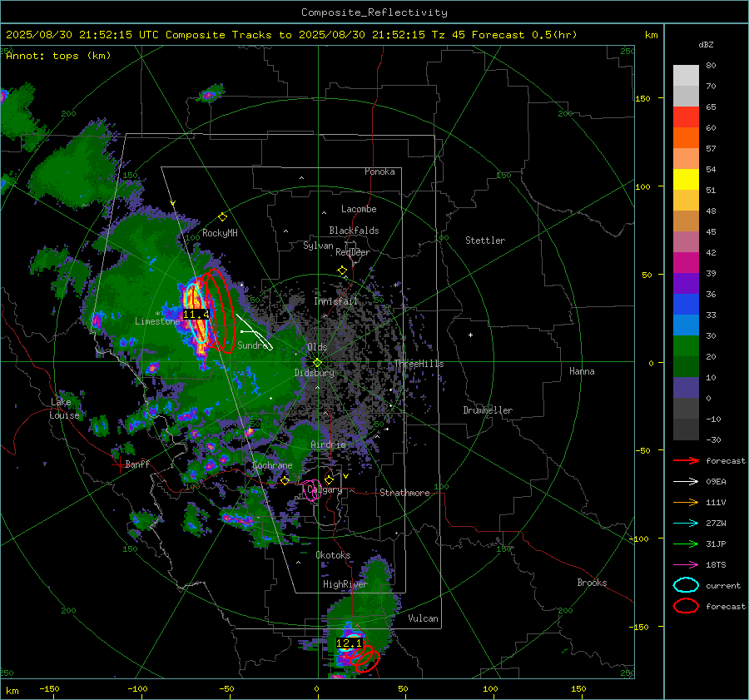Click the red forecast ellipses east of 11.4 storm
Screen dimensions: 749x700
218,310
